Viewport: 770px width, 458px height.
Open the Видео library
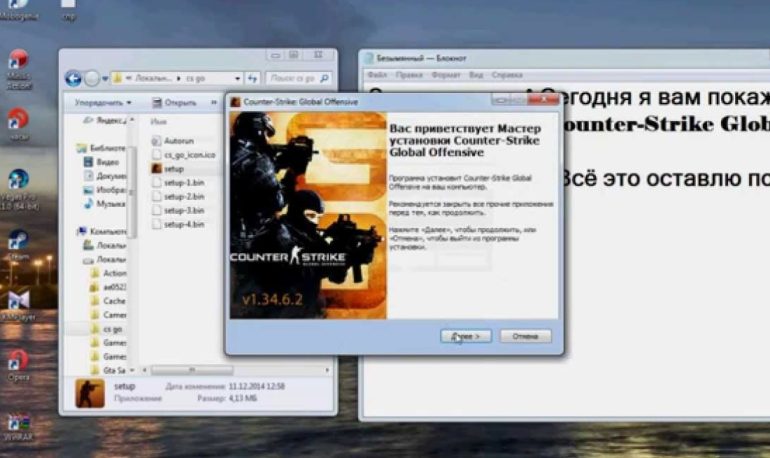coord(101,162)
